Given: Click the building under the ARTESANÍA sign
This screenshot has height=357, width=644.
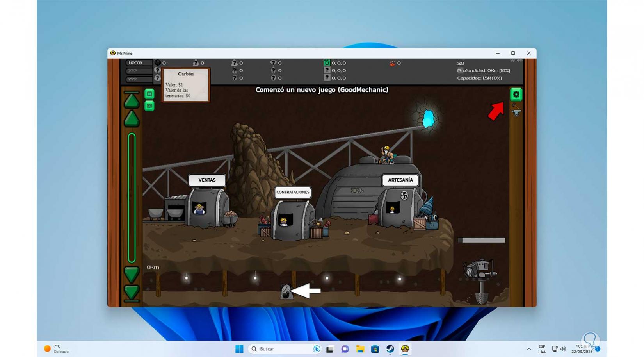Looking at the screenshot, I should [400, 207].
